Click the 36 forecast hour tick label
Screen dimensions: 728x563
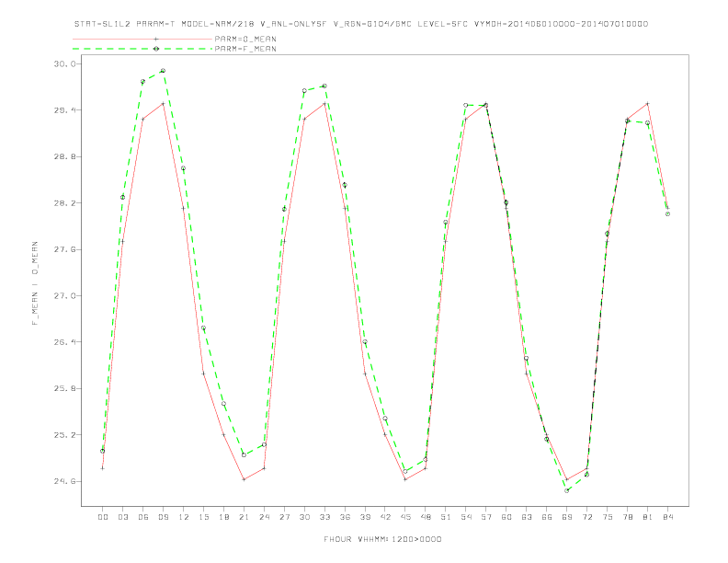click(345, 517)
